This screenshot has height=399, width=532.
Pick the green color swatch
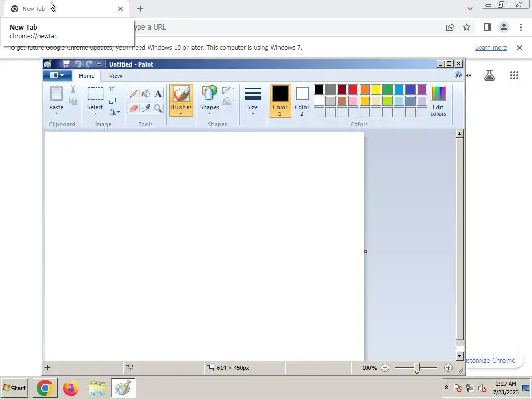point(388,89)
